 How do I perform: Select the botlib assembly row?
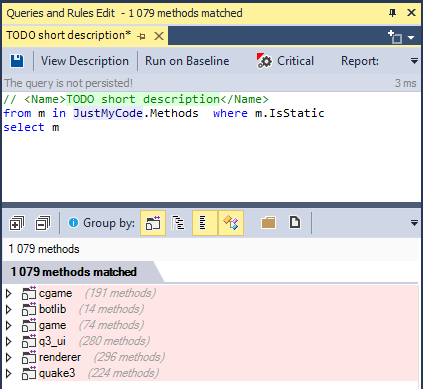(x=228, y=309)
